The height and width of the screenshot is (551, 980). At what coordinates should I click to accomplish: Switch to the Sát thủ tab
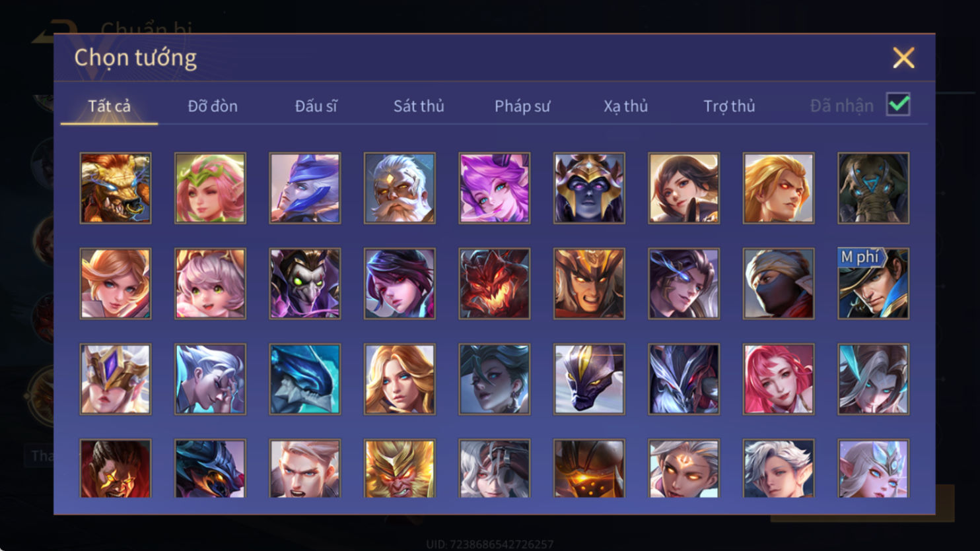click(x=419, y=106)
